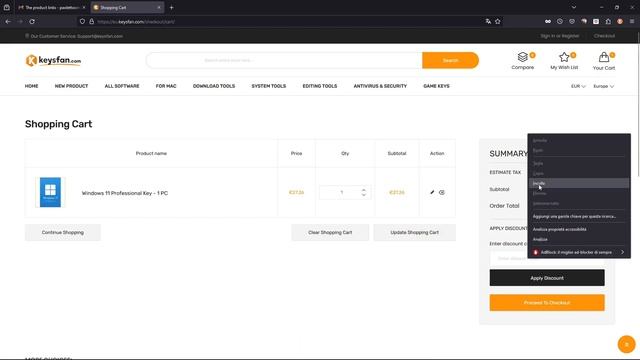Screen dimensions: 640x360
Task: Reload the page with the refresh icon
Action: [x=32, y=21]
